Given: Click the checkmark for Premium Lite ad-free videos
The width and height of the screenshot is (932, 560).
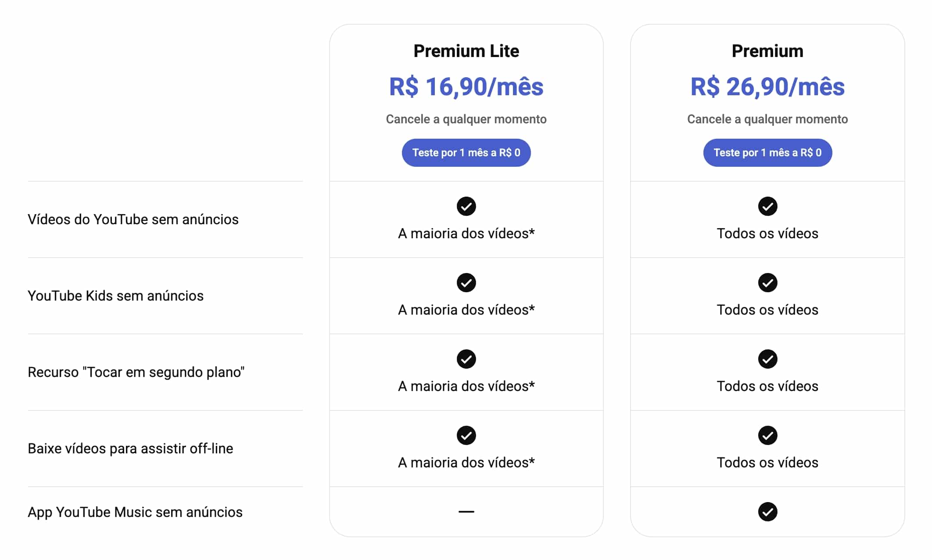Looking at the screenshot, I should point(466,206).
